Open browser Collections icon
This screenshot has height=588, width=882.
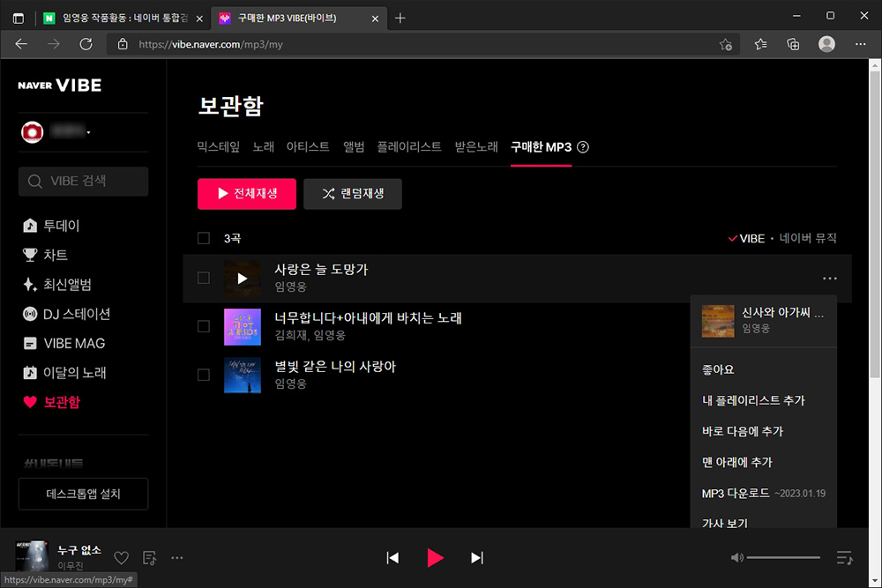pyautogui.click(x=793, y=44)
